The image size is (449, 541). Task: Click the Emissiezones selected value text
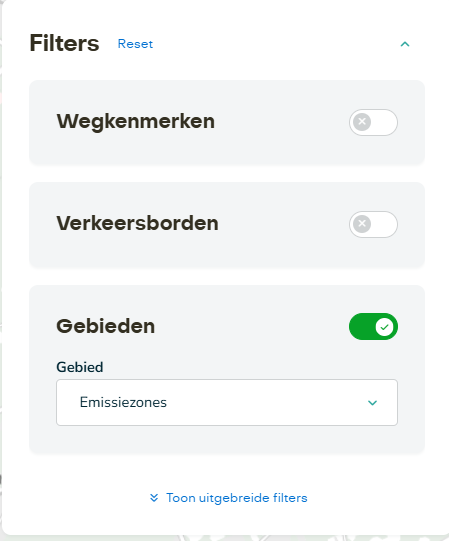[x=123, y=402]
